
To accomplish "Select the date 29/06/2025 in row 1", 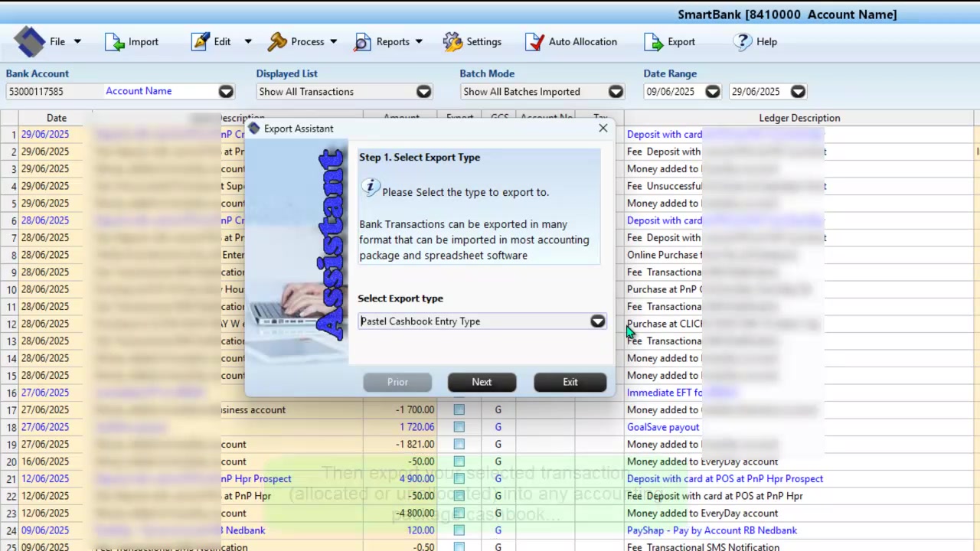I will 45,135.
